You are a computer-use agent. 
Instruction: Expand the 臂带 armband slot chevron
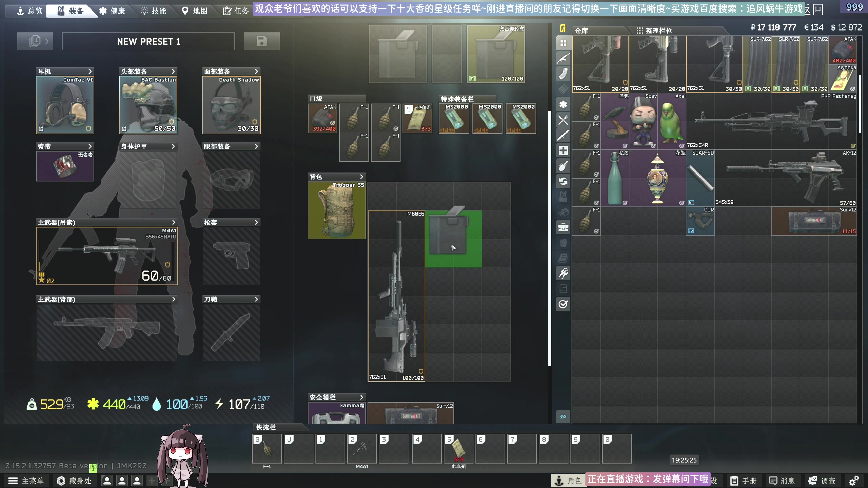[x=90, y=146]
